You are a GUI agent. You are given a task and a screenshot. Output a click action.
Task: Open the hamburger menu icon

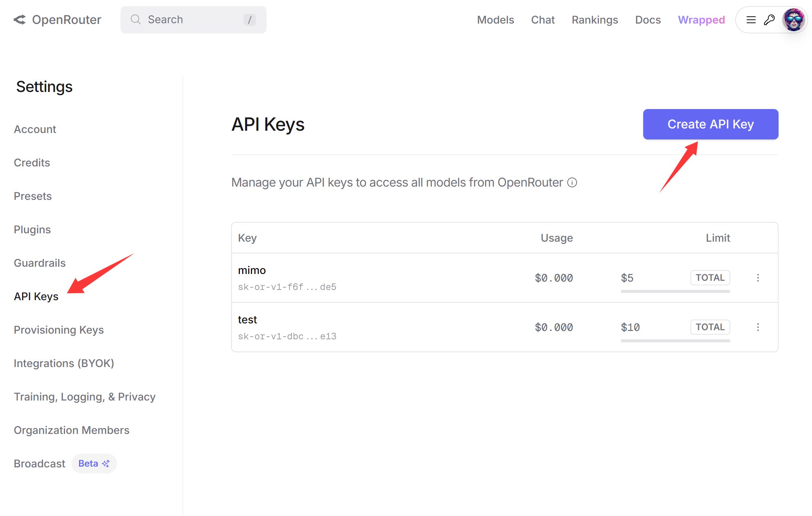(751, 20)
